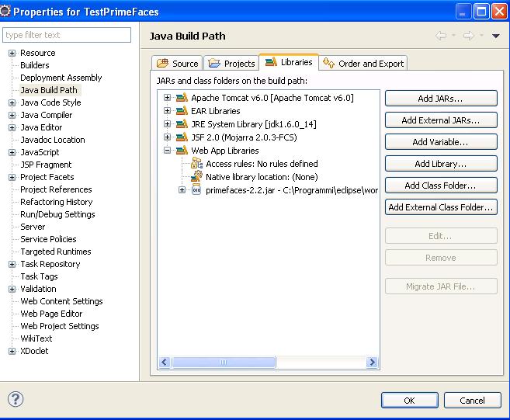This screenshot has width=510, height=420.
Task: Click the Apache Tomcat v6.0 library icon
Action: (182, 98)
